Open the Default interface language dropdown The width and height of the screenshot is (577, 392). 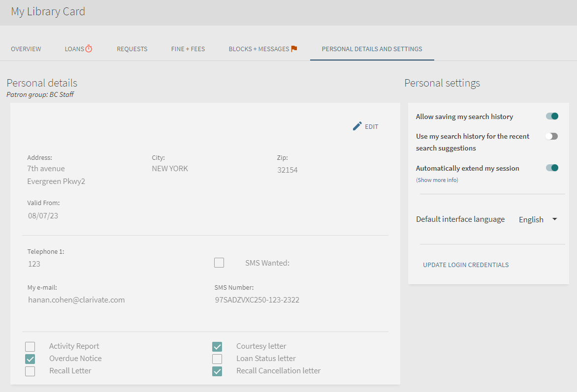tap(538, 219)
